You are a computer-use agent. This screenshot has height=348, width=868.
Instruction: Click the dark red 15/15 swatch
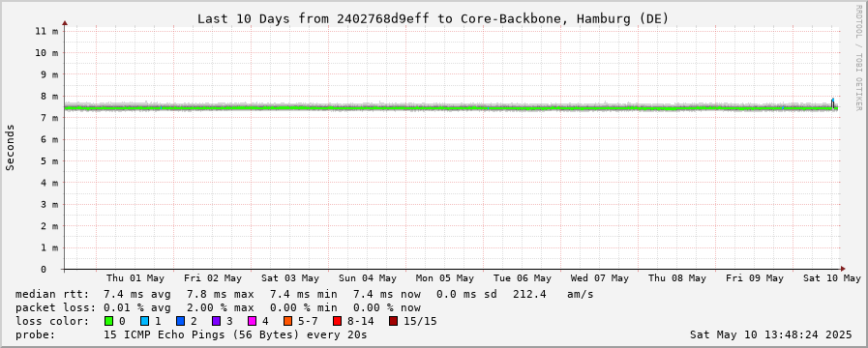pyautogui.click(x=393, y=321)
